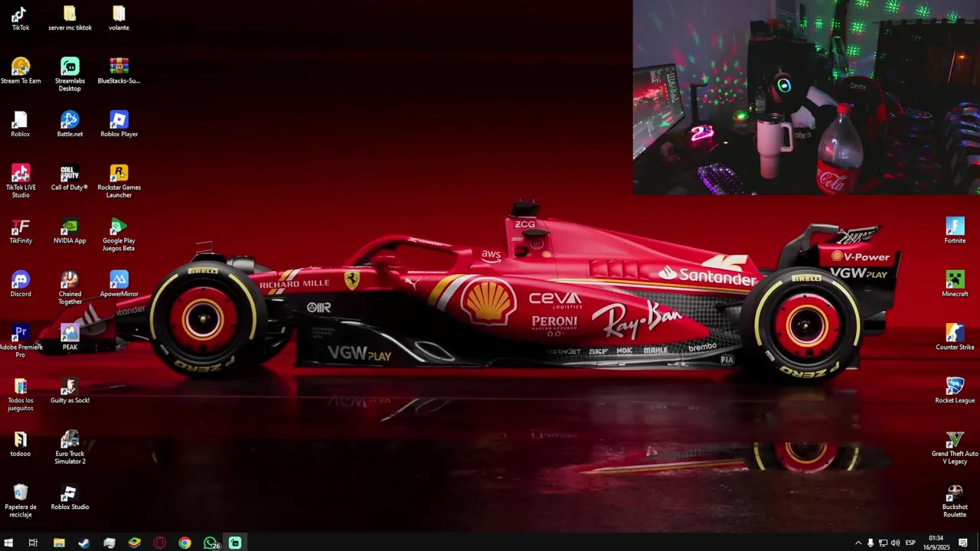
Task: Launch the PEAK game
Action: tap(70, 337)
